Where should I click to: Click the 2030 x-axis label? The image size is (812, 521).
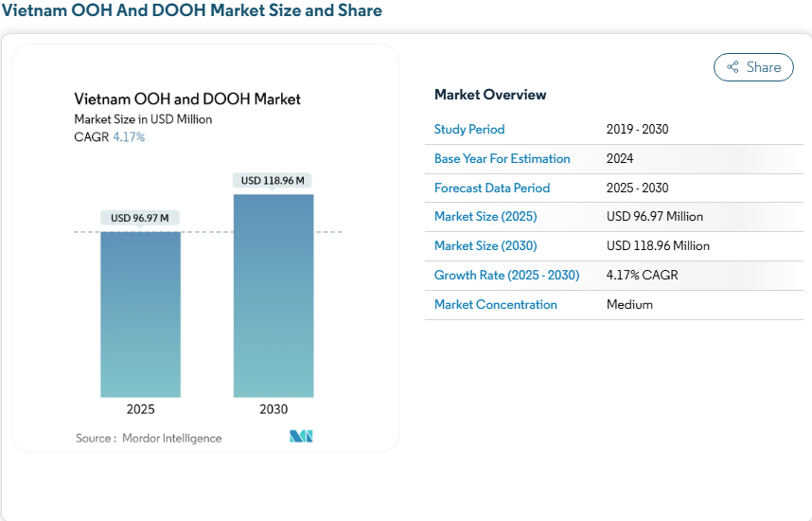(274, 410)
